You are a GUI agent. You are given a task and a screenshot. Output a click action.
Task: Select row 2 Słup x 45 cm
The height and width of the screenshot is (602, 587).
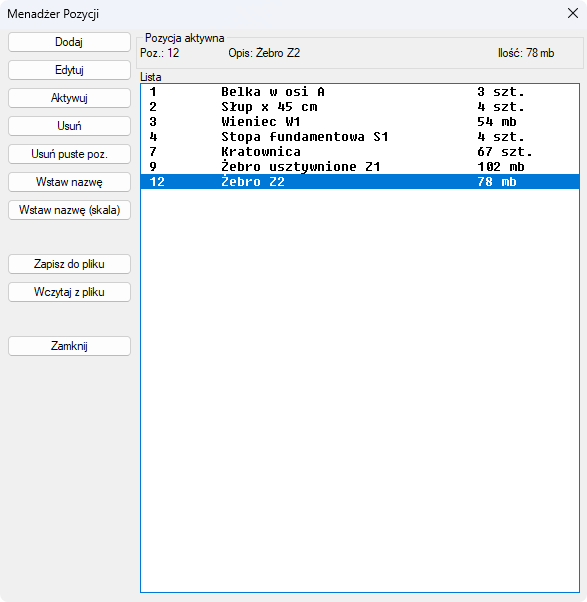360,107
